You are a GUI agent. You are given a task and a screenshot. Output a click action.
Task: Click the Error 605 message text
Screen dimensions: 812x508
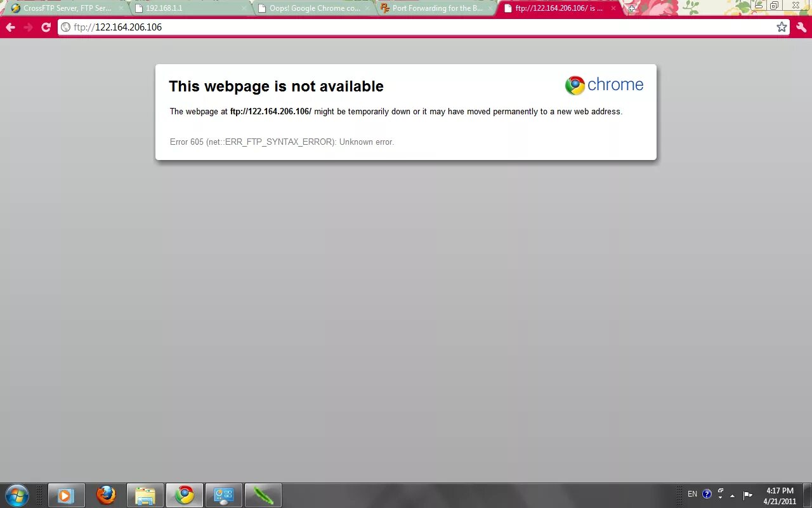pyautogui.click(x=282, y=142)
